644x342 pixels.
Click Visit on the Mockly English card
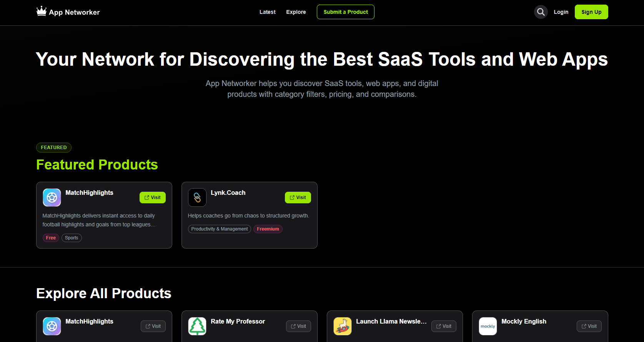point(589,326)
